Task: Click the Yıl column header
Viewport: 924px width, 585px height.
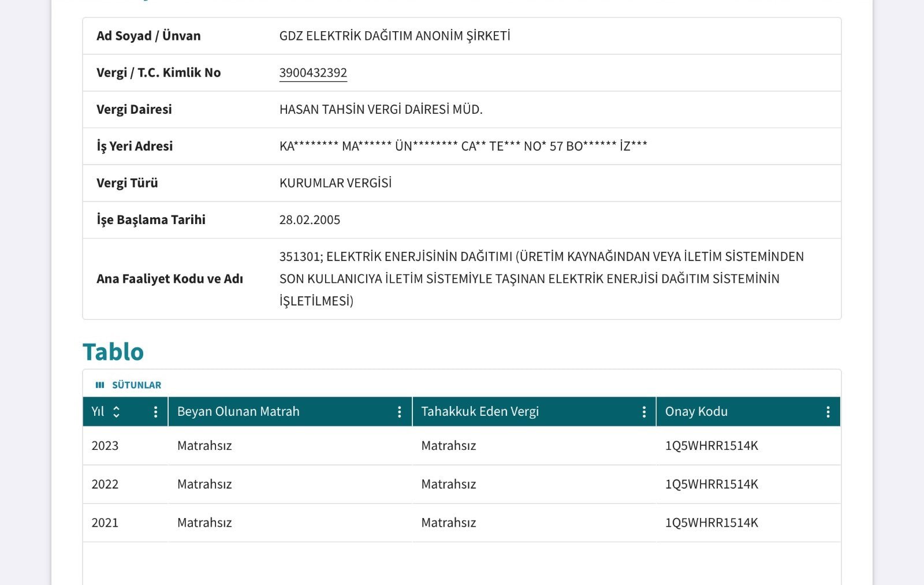Action: click(x=125, y=411)
